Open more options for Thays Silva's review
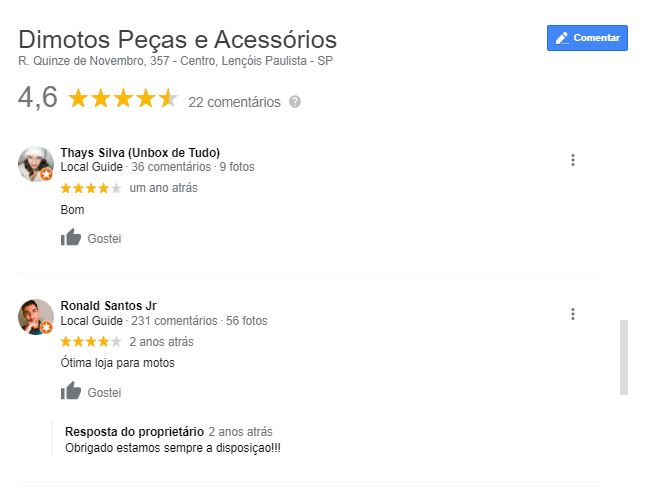The height and width of the screenshot is (500, 648). click(x=573, y=160)
